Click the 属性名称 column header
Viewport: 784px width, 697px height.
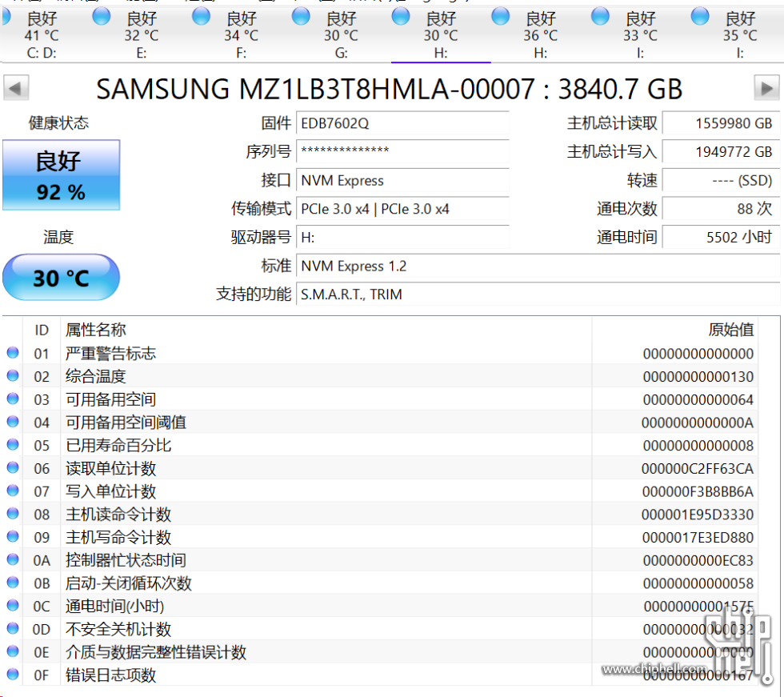click(326, 330)
